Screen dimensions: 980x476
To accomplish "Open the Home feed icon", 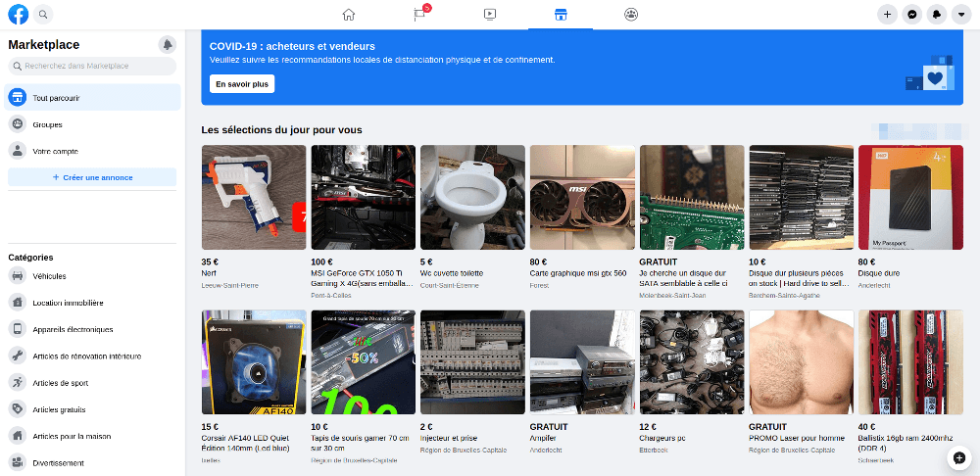I will coord(349,15).
